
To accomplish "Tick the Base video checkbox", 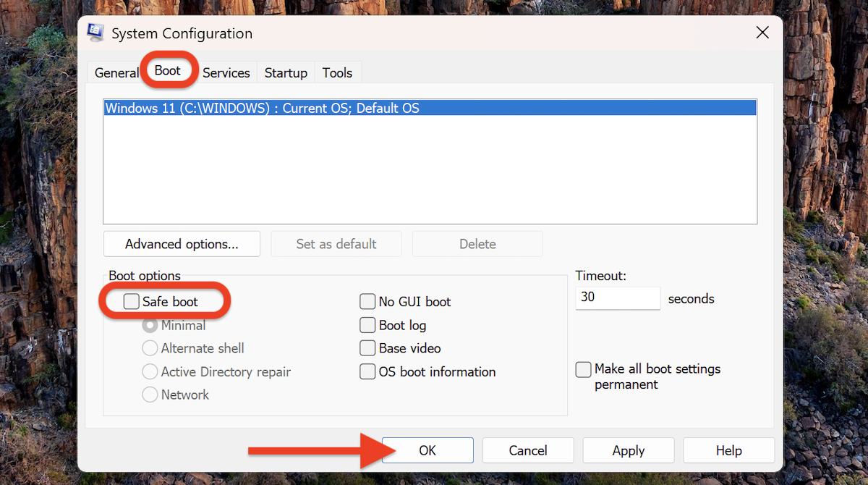I will [367, 348].
